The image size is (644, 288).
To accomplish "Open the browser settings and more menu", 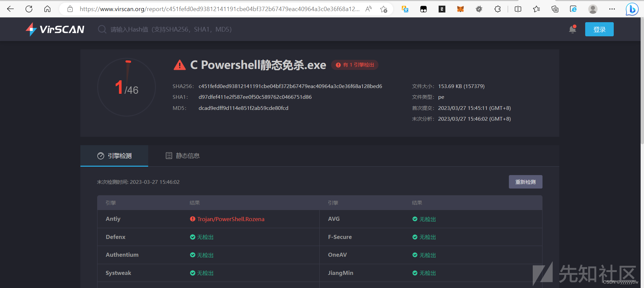I will point(612,9).
